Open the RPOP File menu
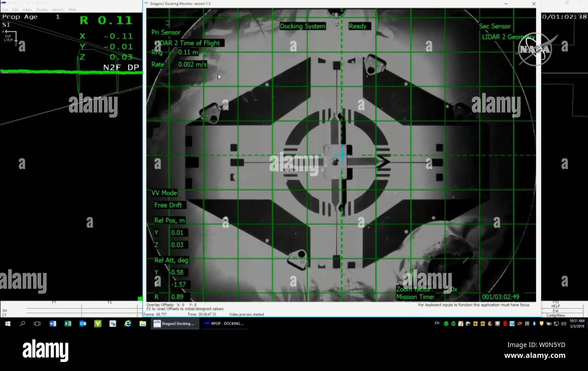588x371 pixels. click(5, 9)
